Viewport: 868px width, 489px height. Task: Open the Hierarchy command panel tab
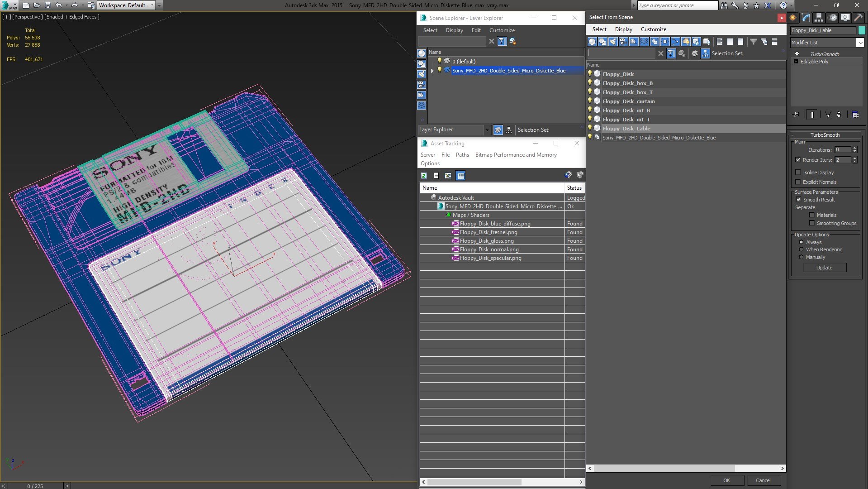coord(819,18)
